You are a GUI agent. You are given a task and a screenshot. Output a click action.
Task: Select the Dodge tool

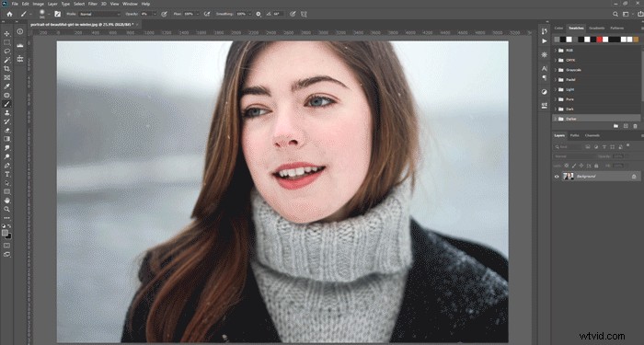click(x=7, y=156)
